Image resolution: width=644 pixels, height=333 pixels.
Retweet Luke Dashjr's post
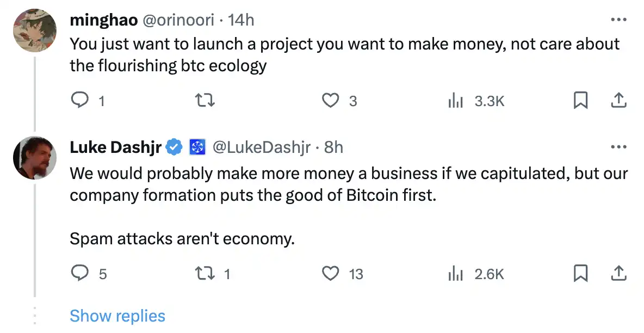pos(206,273)
